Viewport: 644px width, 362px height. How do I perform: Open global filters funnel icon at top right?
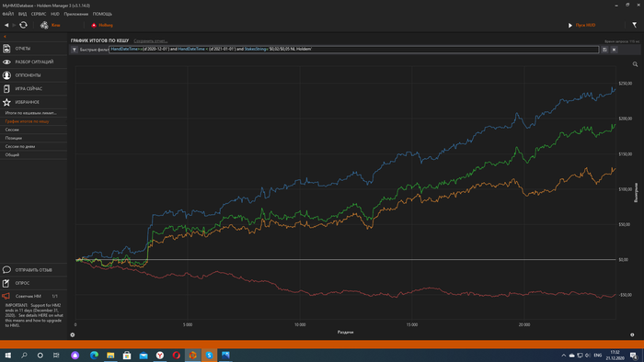click(634, 25)
